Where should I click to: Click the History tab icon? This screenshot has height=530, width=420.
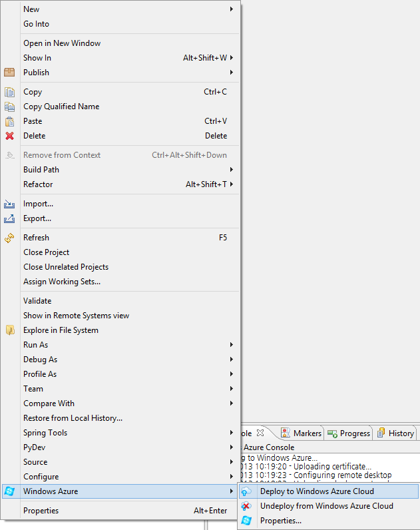point(381,433)
